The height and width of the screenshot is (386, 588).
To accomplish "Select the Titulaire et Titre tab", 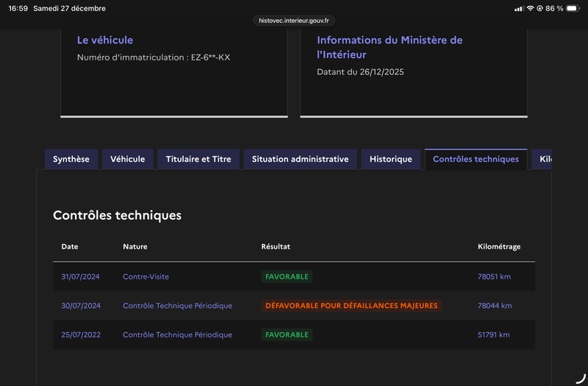I will tap(198, 159).
